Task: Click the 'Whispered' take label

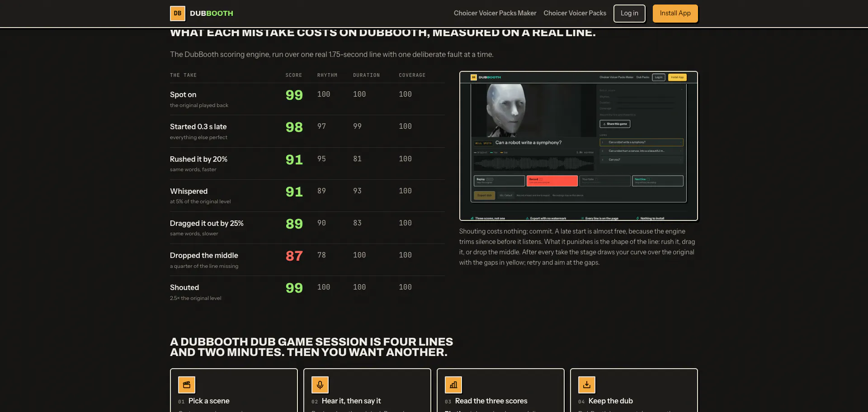Action: click(x=189, y=191)
